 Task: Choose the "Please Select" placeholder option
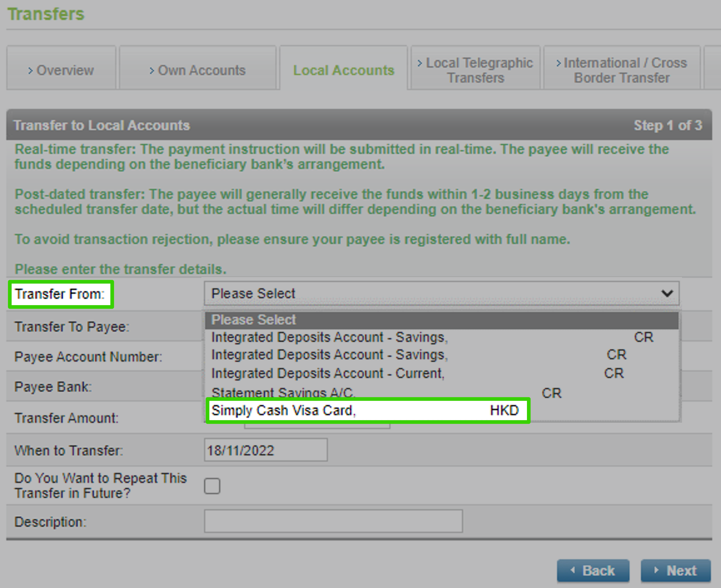pyautogui.click(x=364, y=319)
